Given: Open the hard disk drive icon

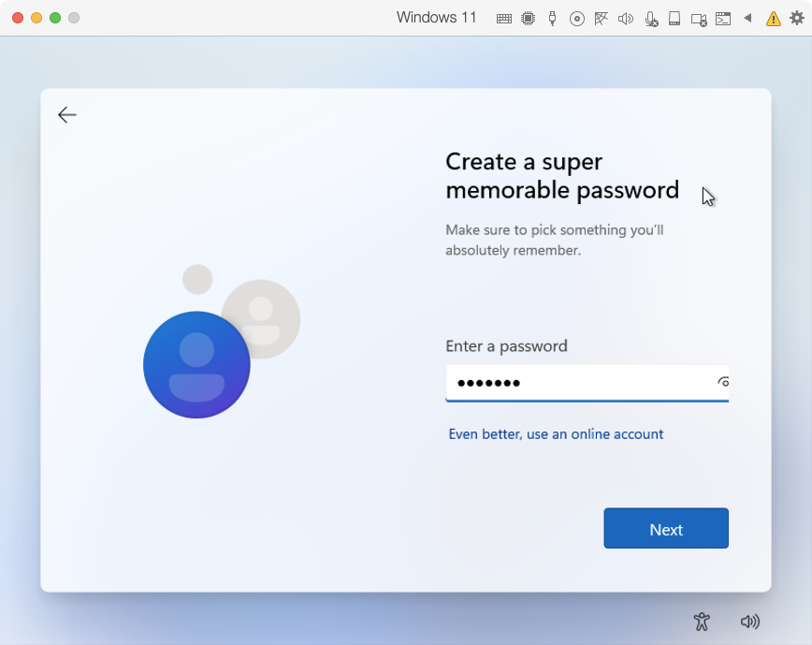Looking at the screenshot, I should coord(674,19).
